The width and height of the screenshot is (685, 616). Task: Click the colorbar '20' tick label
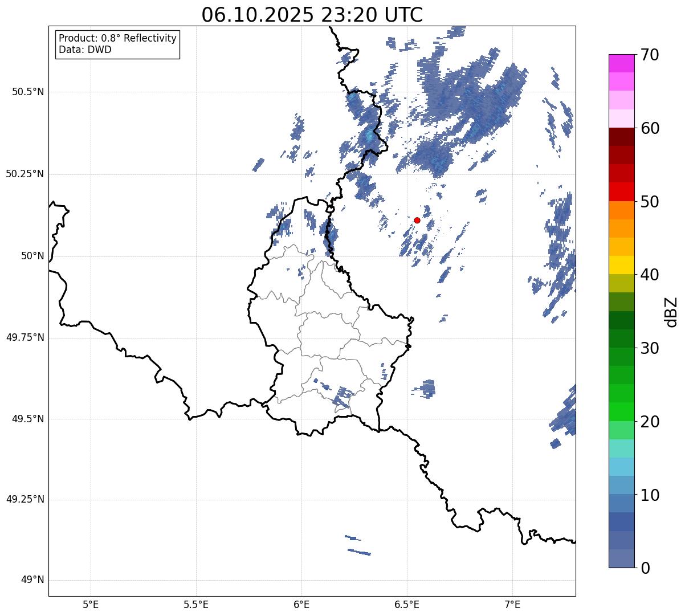[650, 422]
